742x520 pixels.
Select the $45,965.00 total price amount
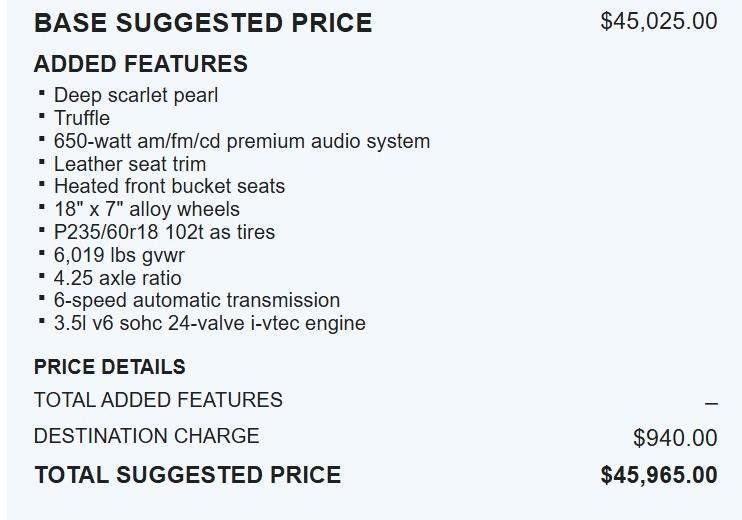coord(658,475)
